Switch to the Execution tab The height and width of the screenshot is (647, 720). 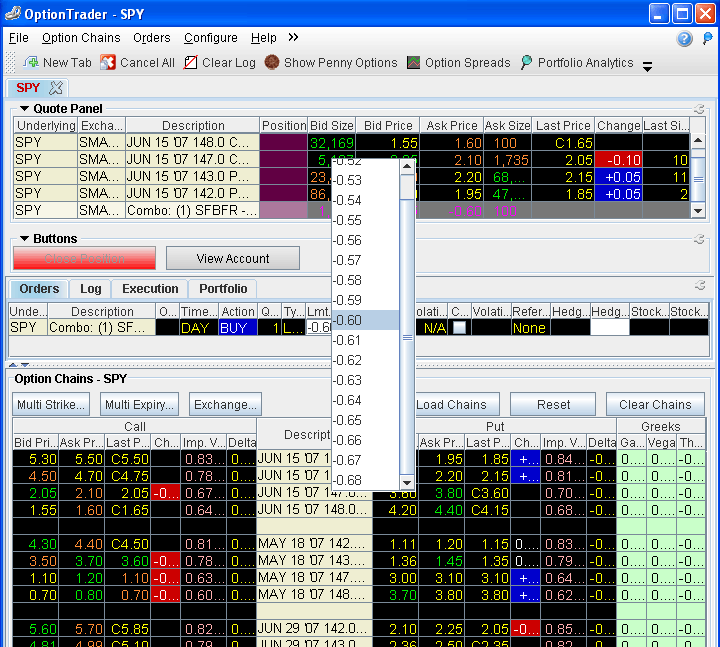(x=150, y=289)
